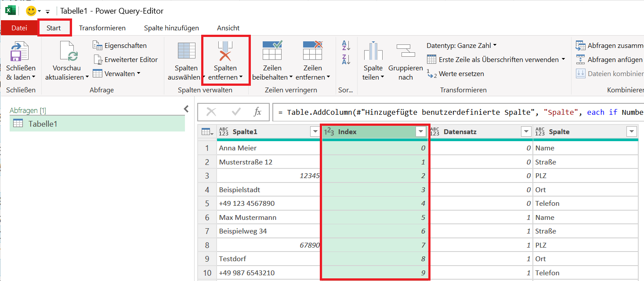Image resolution: width=644 pixels, height=281 pixels.
Task: Open Spalte1 column filter dropdown
Action: tap(315, 131)
